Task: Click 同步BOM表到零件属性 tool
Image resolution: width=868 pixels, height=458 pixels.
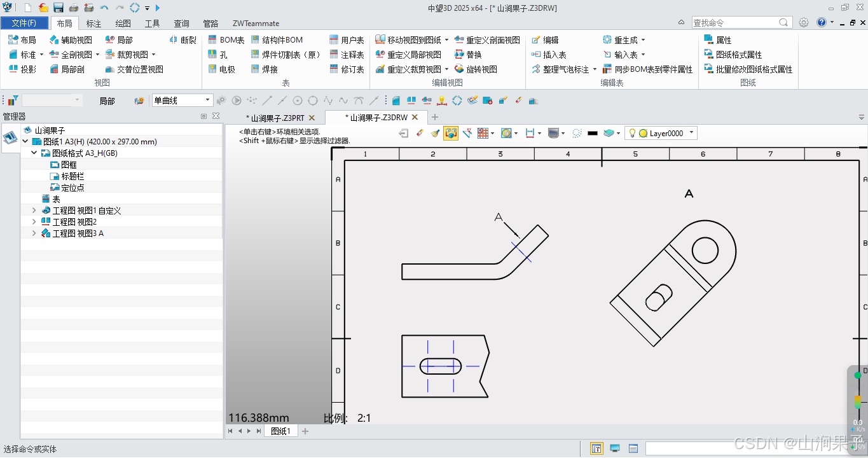Action: (647, 69)
